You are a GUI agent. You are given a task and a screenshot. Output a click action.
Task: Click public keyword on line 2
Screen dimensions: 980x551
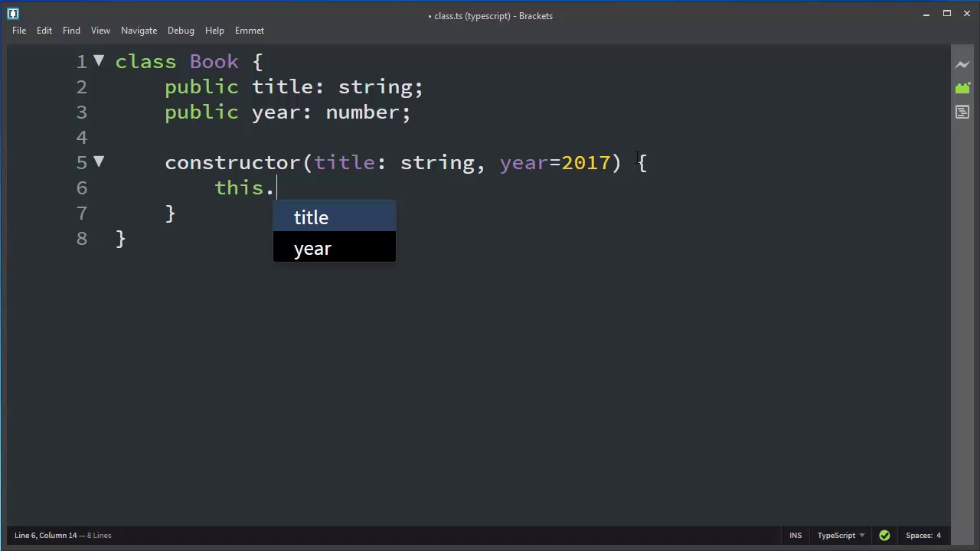coord(201,87)
